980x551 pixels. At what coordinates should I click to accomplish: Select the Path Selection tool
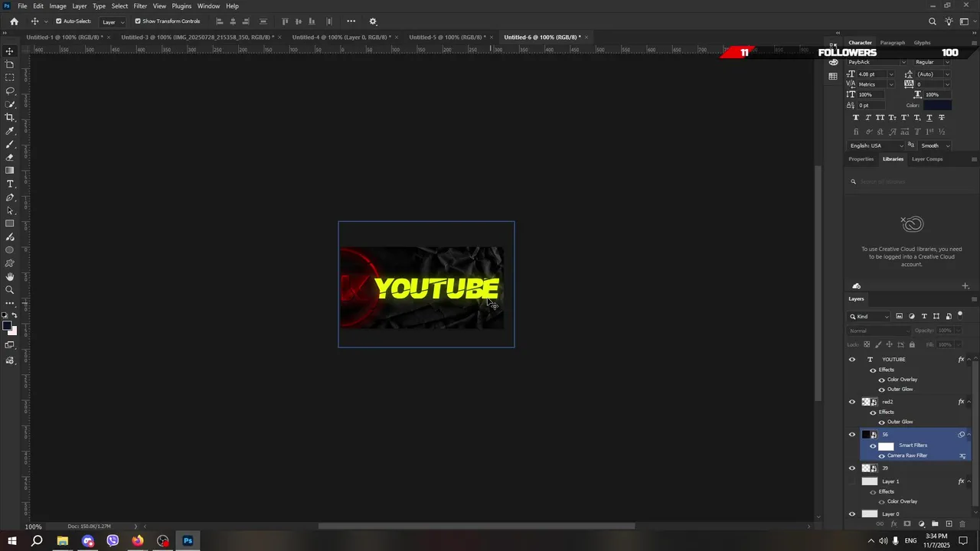(10, 210)
